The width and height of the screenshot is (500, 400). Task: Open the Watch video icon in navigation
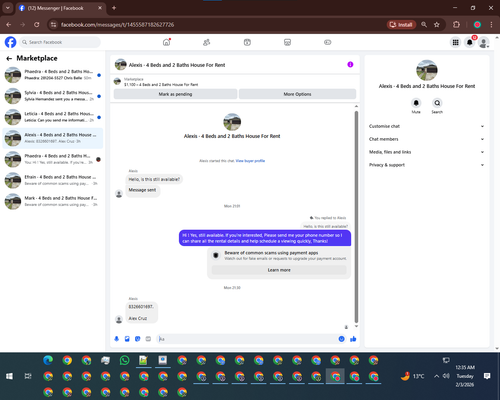247,42
